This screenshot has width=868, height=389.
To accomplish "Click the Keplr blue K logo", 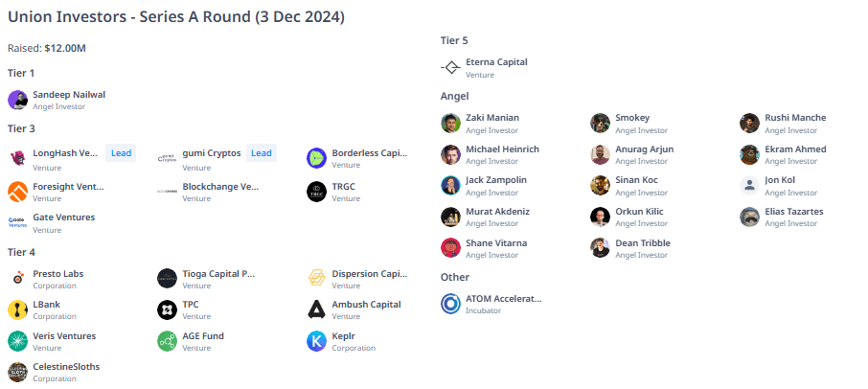I will (x=317, y=341).
